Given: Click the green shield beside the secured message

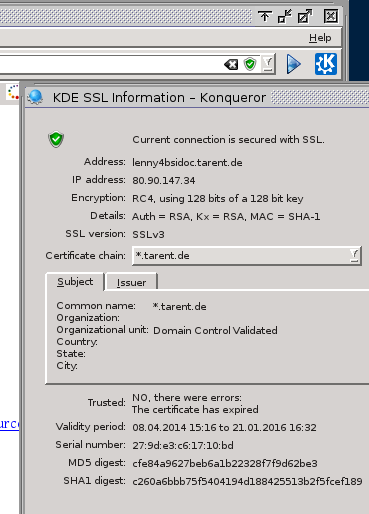Looking at the screenshot, I should (x=56, y=139).
